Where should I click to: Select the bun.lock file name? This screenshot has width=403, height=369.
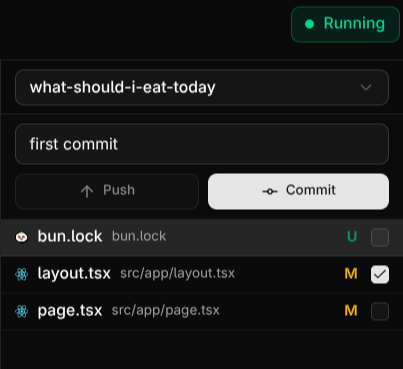[70, 236]
